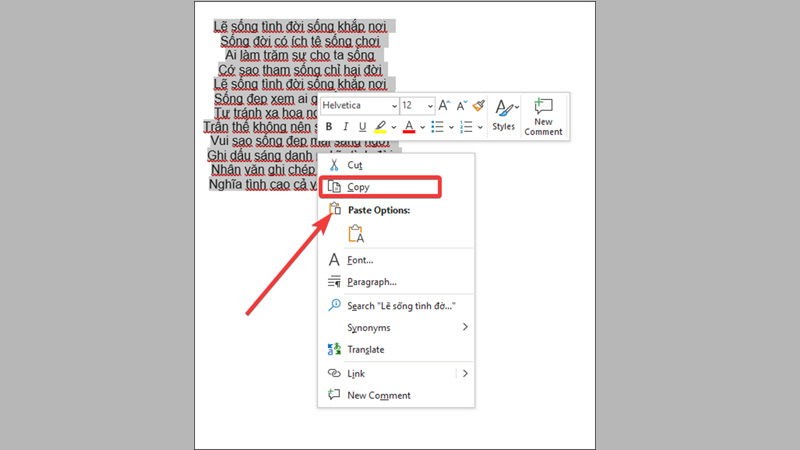Viewport: 800px width, 450px height.
Task: Click the comment bubble icon in context menu
Action: pyautogui.click(x=334, y=394)
